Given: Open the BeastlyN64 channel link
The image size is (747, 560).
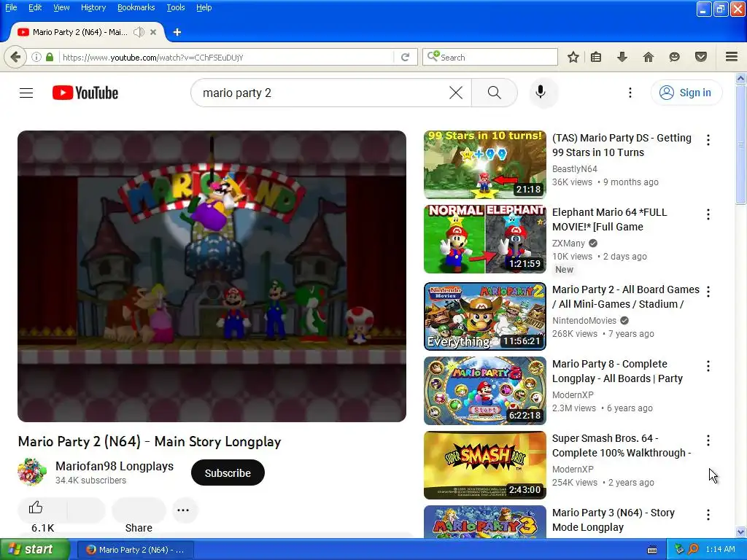Looking at the screenshot, I should tap(575, 169).
